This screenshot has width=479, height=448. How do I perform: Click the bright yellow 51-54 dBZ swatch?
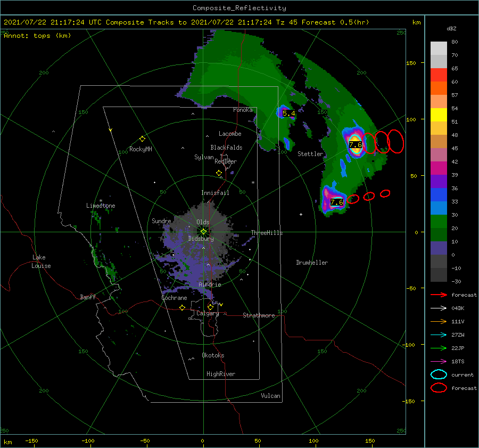[x=439, y=115]
